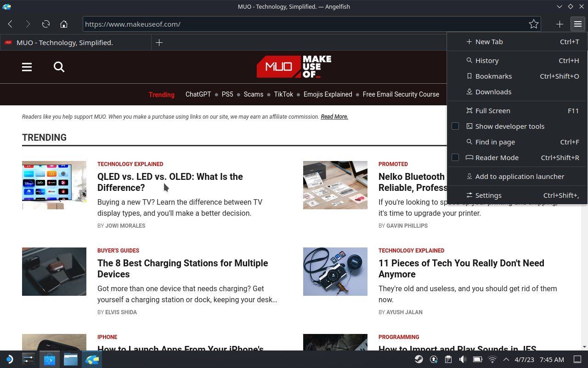Show the desktop via corner button
This screenshot has height=368, width=588.
pos(577,359)
